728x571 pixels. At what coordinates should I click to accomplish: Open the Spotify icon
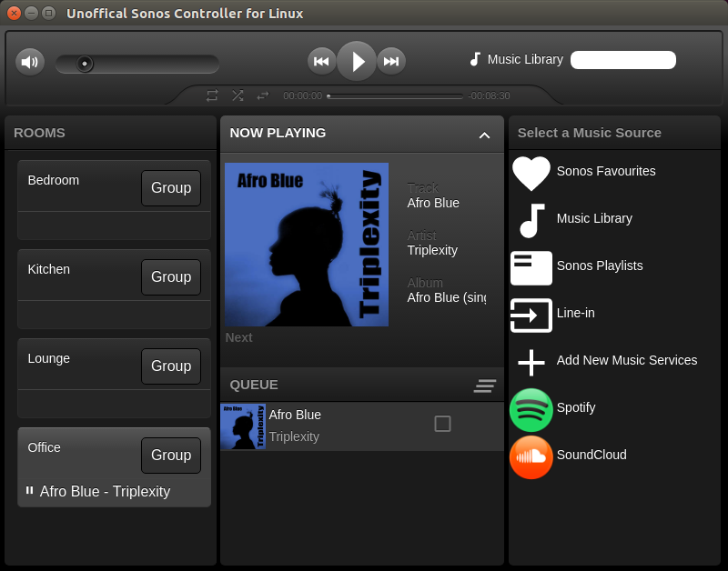531,410
